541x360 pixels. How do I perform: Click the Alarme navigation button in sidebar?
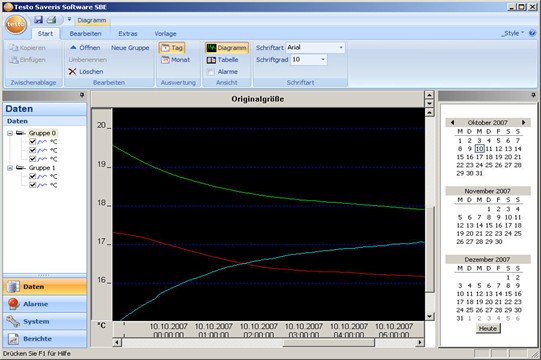45,304
